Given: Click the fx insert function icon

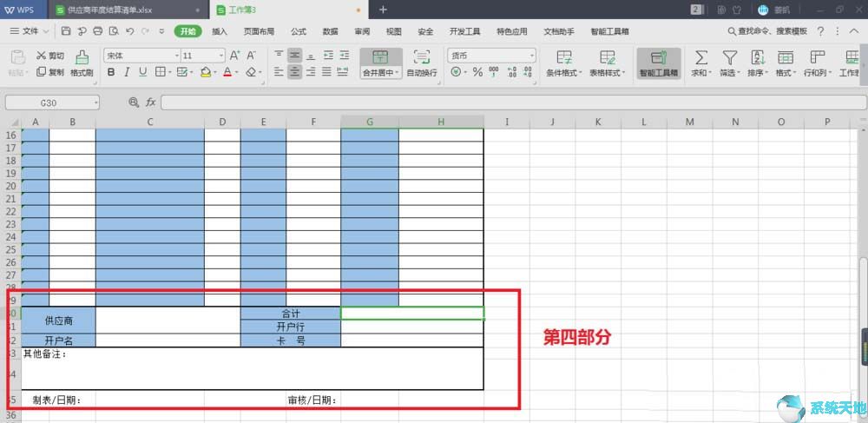Looking at the screenshot, I should coord(150,102).
